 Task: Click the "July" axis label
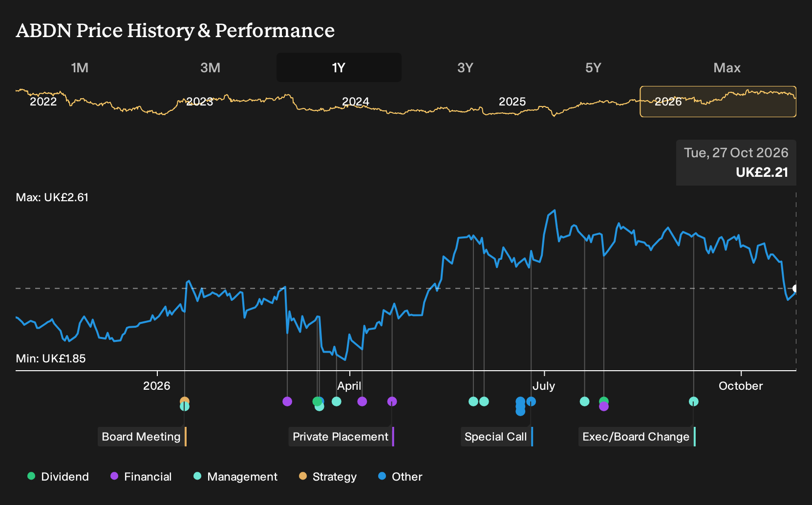(x=544, y=386)
